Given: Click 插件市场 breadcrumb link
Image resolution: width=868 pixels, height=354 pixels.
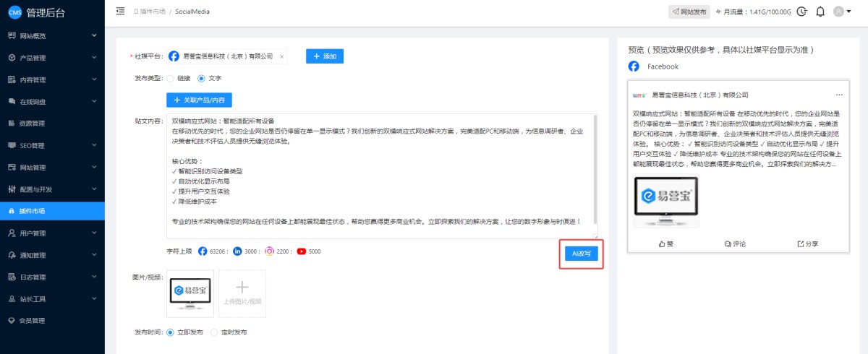Looking at the screenshot, I should click(x=153, y=12).
